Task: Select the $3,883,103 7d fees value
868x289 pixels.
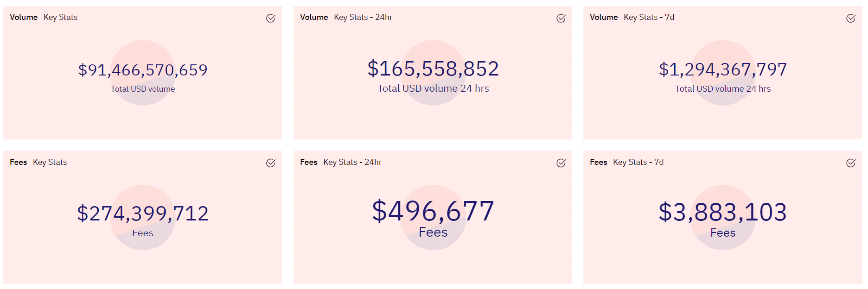Action: [723, 212]
